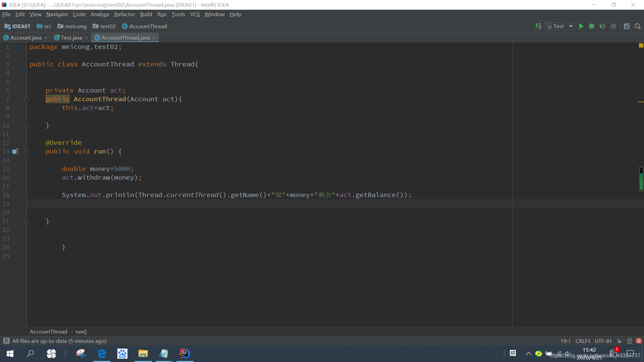Run the Test configuration with the green play icon
The width and height of the screenshot is (644, 362).
tap(581, 26)
